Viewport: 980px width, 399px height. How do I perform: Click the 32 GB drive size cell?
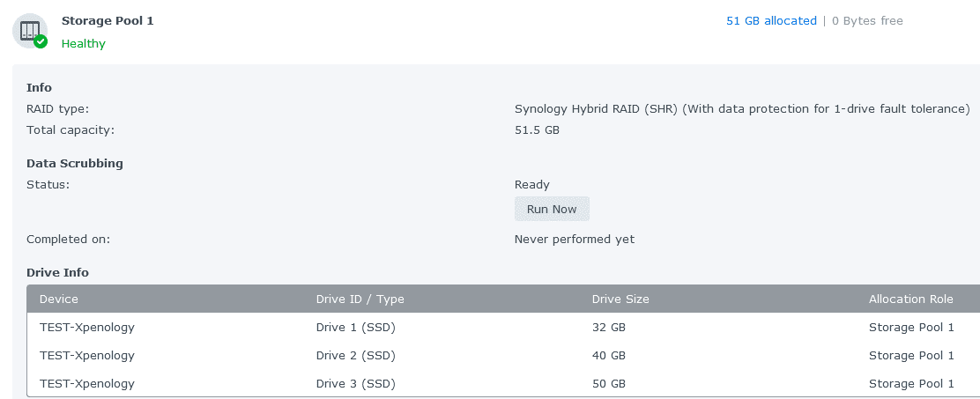pyautogui.click(x=609, y=327)
